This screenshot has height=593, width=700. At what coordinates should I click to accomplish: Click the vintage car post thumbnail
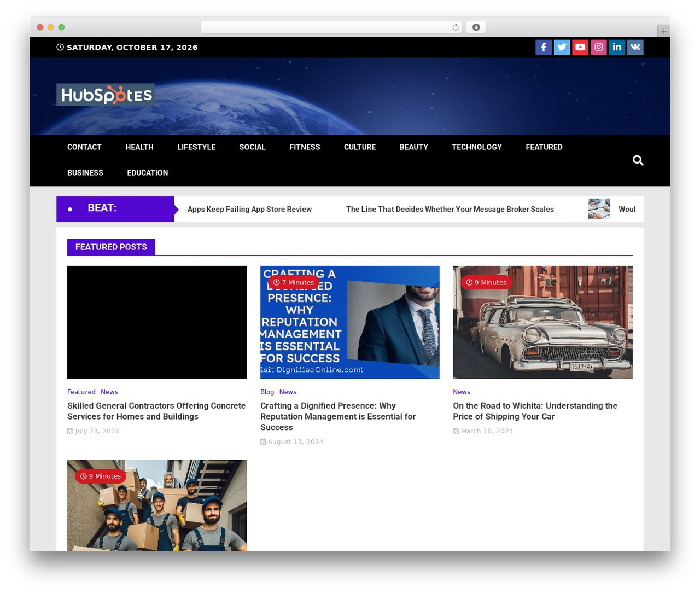pyautogui.click(x=542, y=322)
